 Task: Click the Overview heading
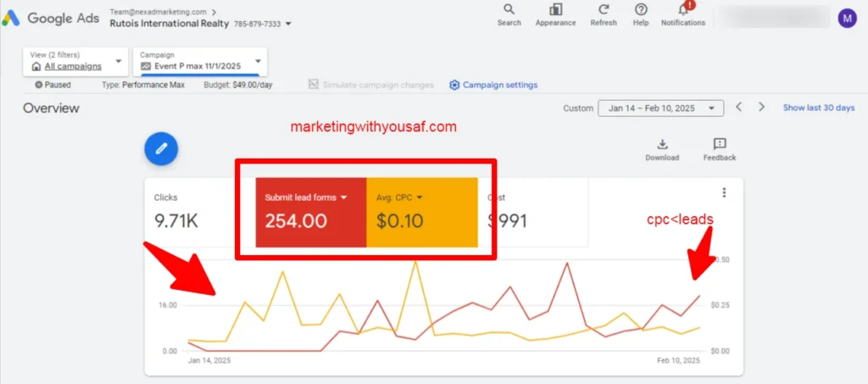[51, 108]
